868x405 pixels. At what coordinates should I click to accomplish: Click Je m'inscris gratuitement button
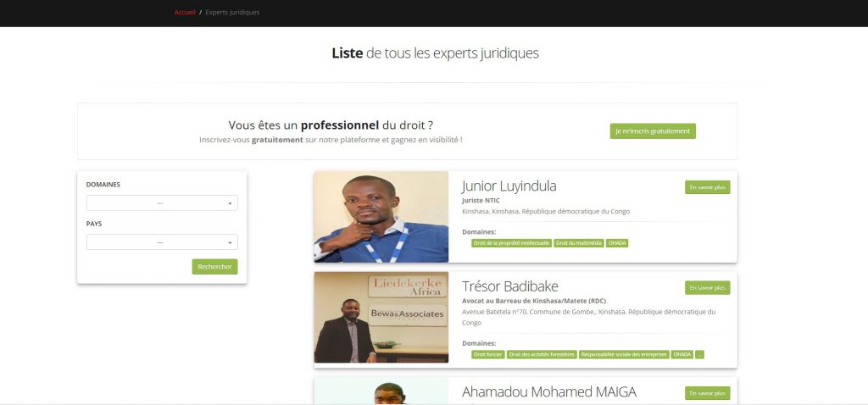(x=653, y=131)
